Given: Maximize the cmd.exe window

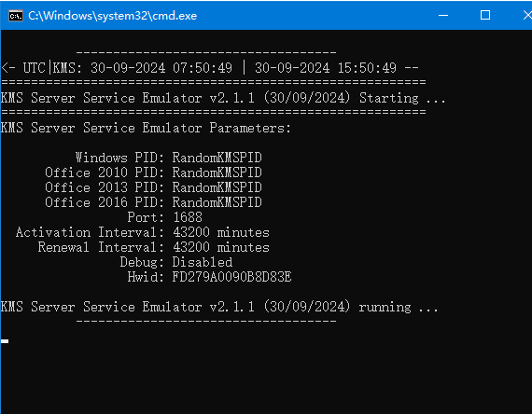Looking at the screenshot, I should click(x=485, y=15).
